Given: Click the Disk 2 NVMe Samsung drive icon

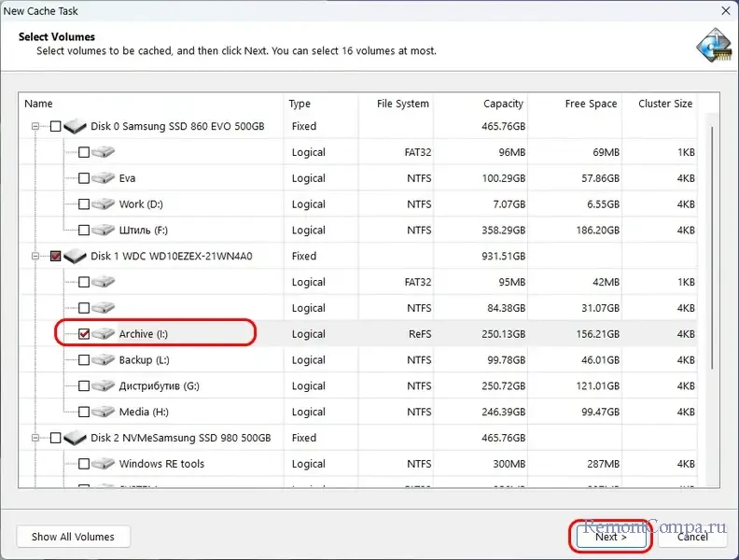Looking at the screenshot, I should click(75, 438).
